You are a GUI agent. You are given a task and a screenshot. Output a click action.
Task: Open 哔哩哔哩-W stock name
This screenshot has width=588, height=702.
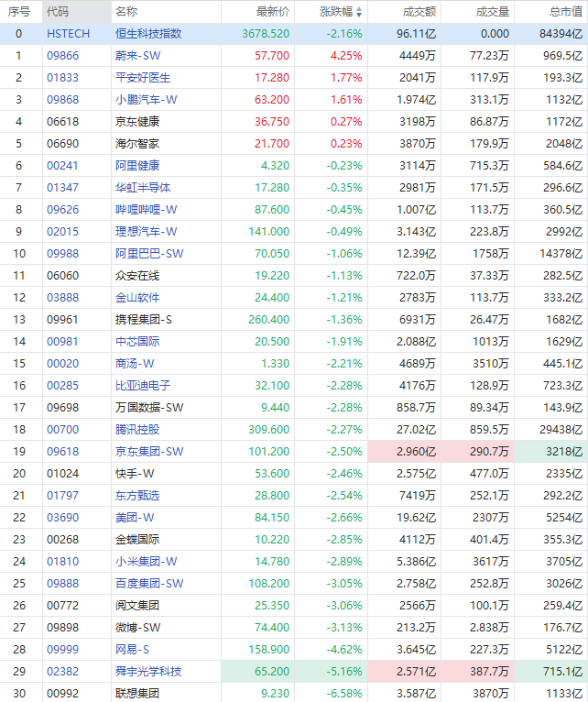pos(146,209)
